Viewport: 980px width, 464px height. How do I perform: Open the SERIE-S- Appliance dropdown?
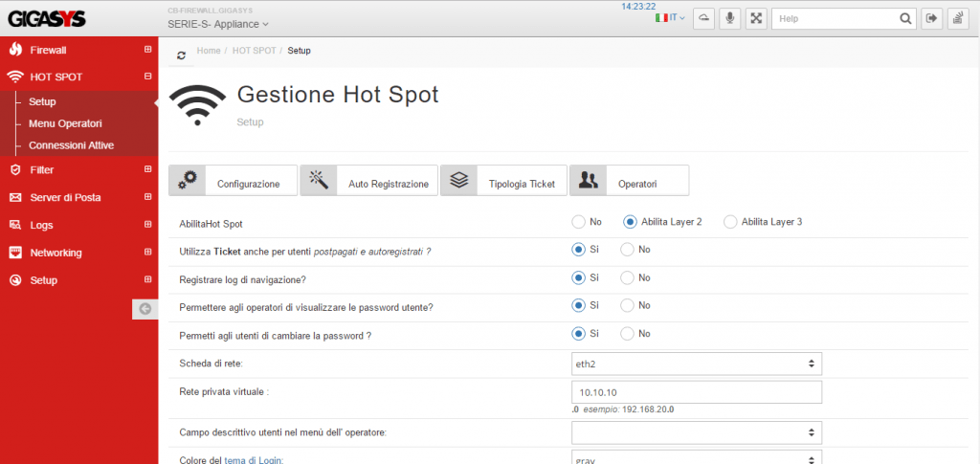pyautogui.click(x=218, y=24)
